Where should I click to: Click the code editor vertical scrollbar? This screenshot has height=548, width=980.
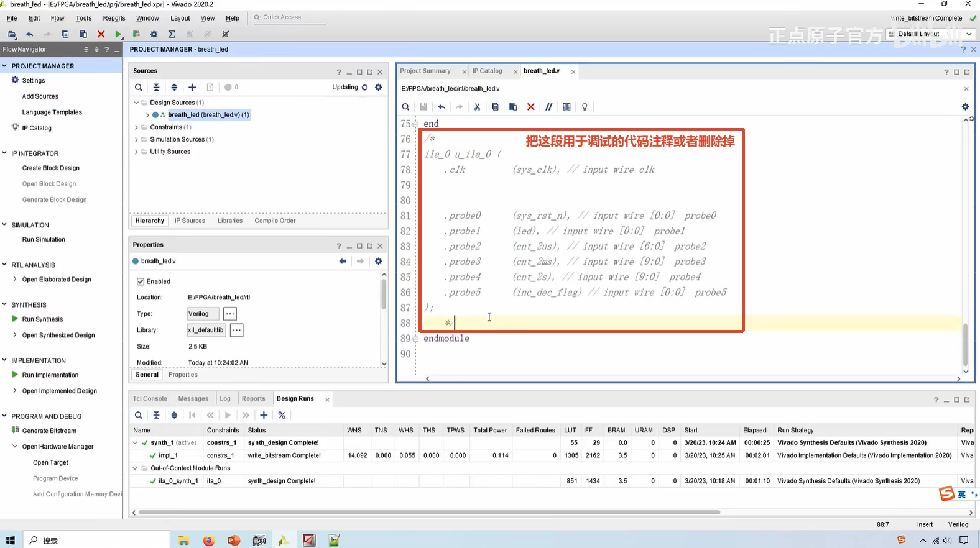(966, 345)
